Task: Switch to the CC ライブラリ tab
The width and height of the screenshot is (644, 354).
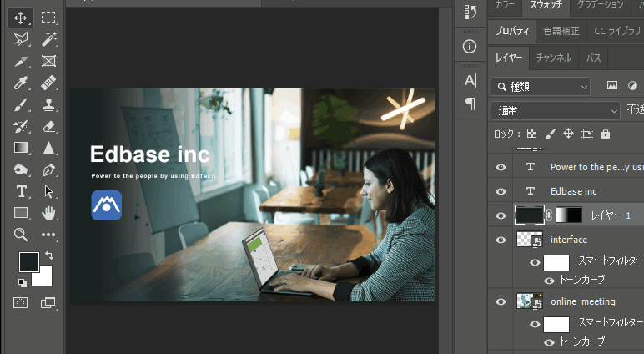Action: pyautogui.click(x=616, y=31)
